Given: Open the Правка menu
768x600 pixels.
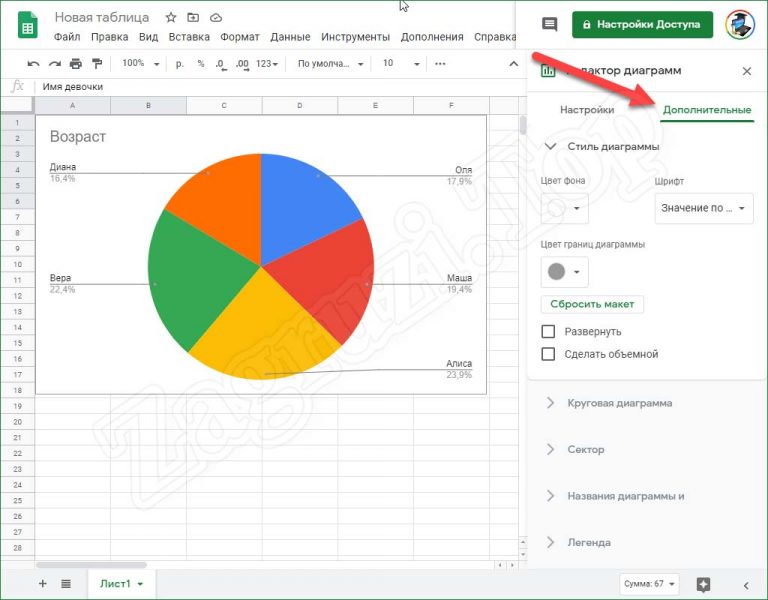Looking at the screenshot, I should [x=110, y=37].
